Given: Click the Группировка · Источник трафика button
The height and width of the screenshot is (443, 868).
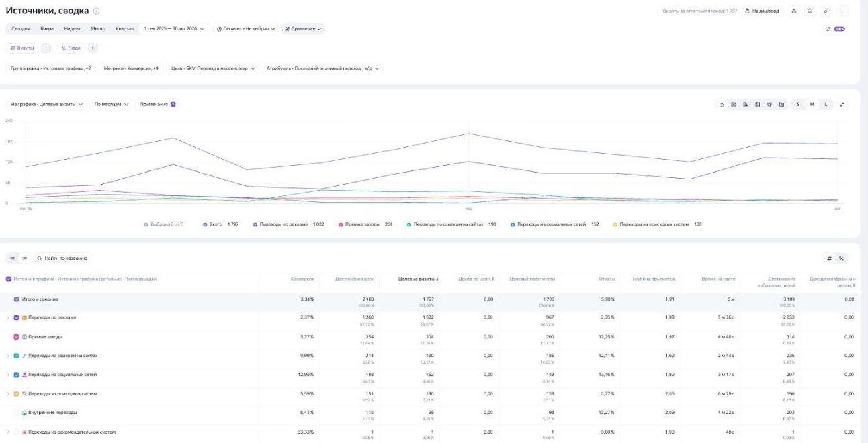Looking at the screenshot, I should (51, 68).
